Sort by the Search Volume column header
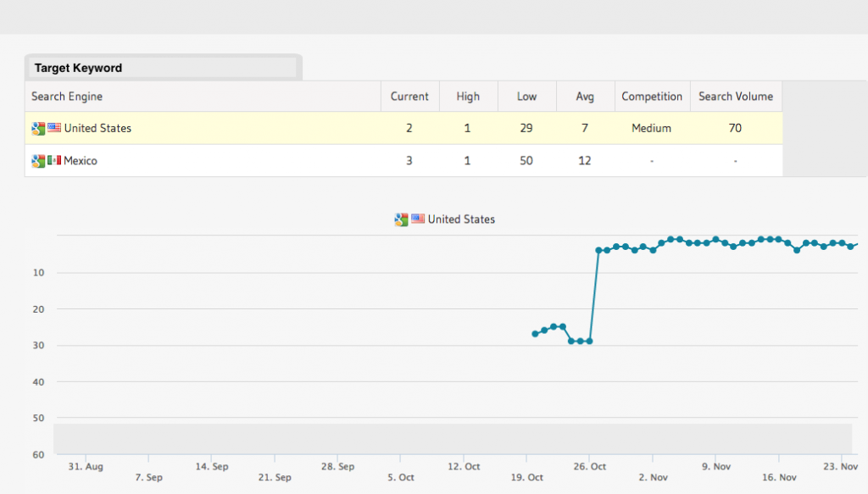Image resolution: width=868 pixels, height=494 pixels. (736, 97)
